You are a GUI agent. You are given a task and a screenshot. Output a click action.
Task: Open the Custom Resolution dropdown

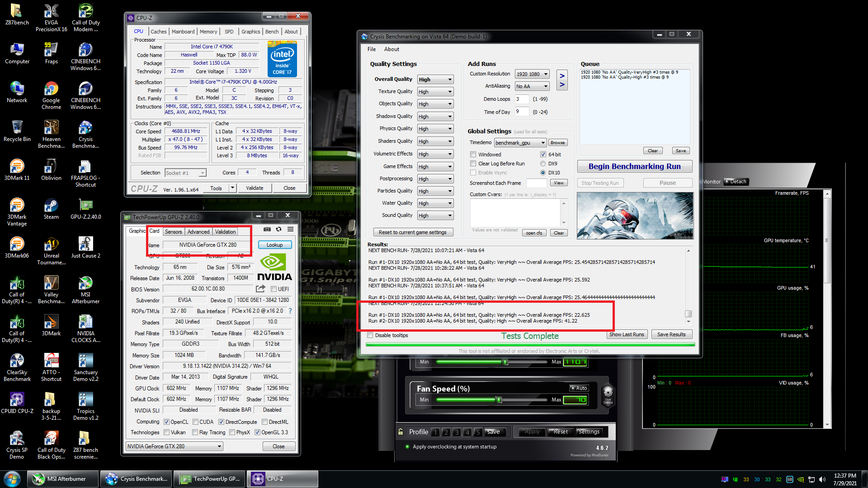532,74
